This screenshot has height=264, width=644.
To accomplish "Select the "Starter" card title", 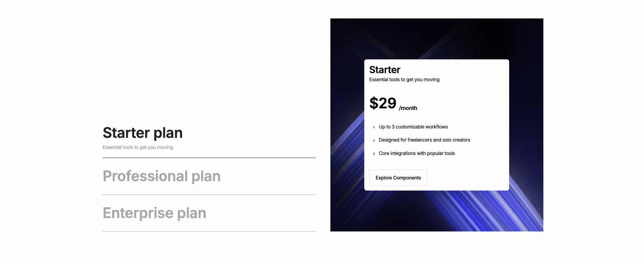I will pos(384,70).
